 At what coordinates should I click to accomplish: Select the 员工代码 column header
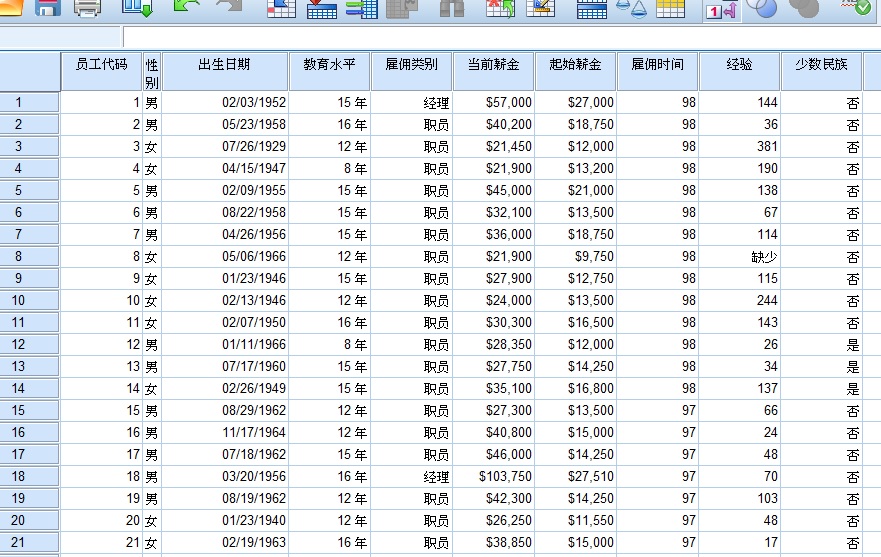(x=101, y=71)
